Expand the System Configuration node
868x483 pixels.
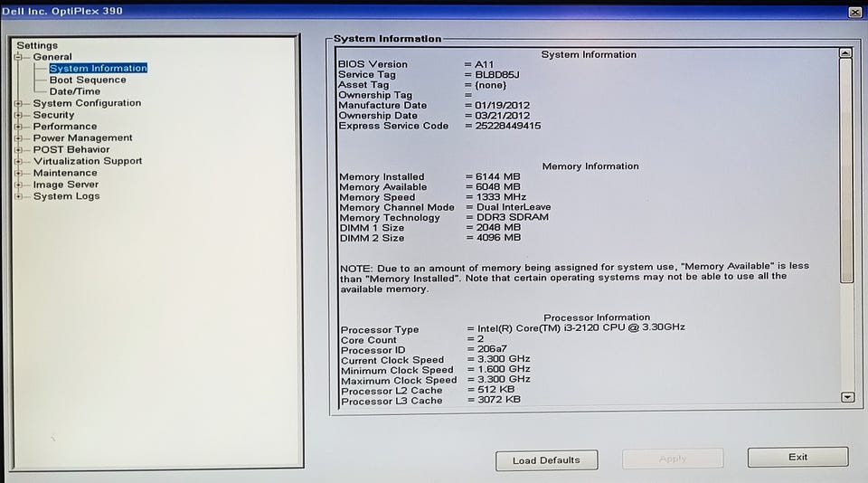pyautogui.click(x=18, y=104)
